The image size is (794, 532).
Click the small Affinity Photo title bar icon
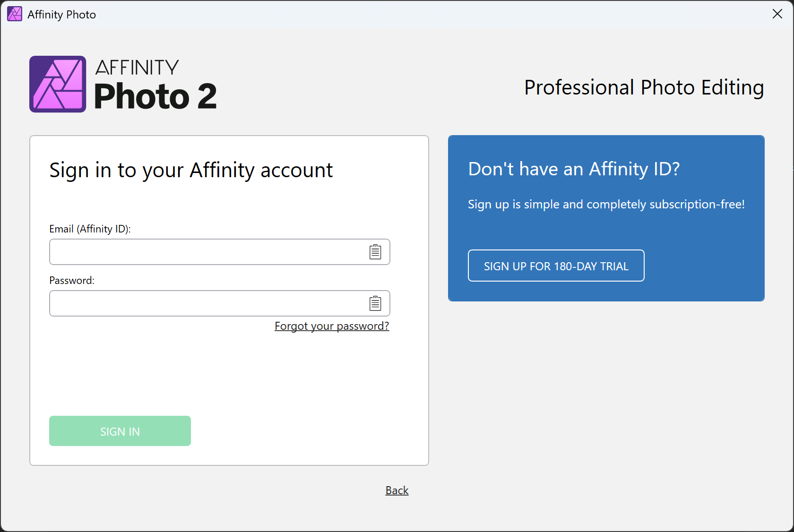point(15,14)
